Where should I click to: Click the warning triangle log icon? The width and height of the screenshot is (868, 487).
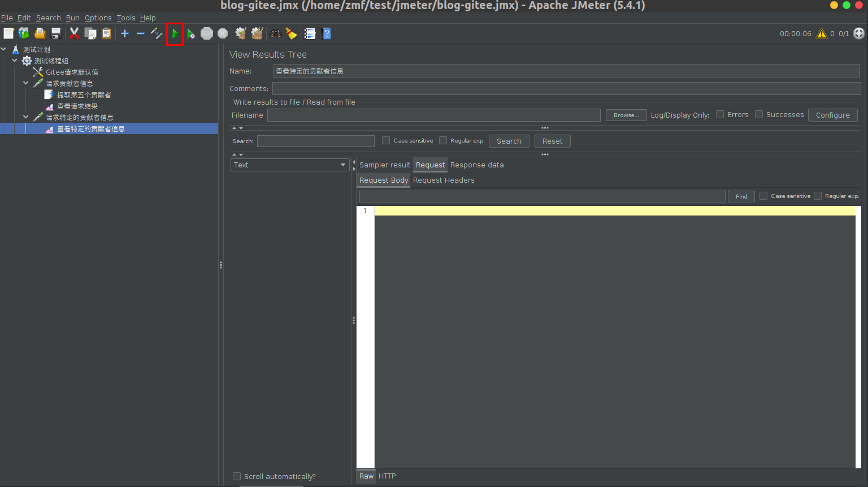pyautogui.click(x=822, y=33)
